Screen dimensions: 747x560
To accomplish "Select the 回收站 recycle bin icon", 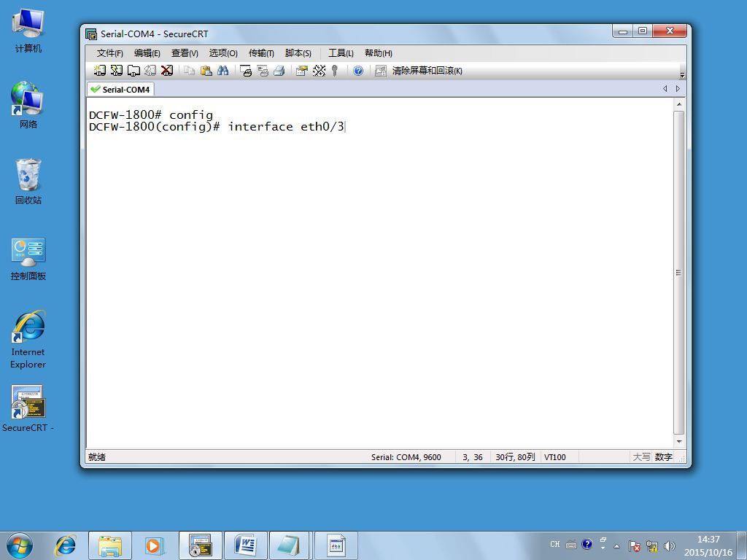I will pyautogui.click(x=28, y=182).
